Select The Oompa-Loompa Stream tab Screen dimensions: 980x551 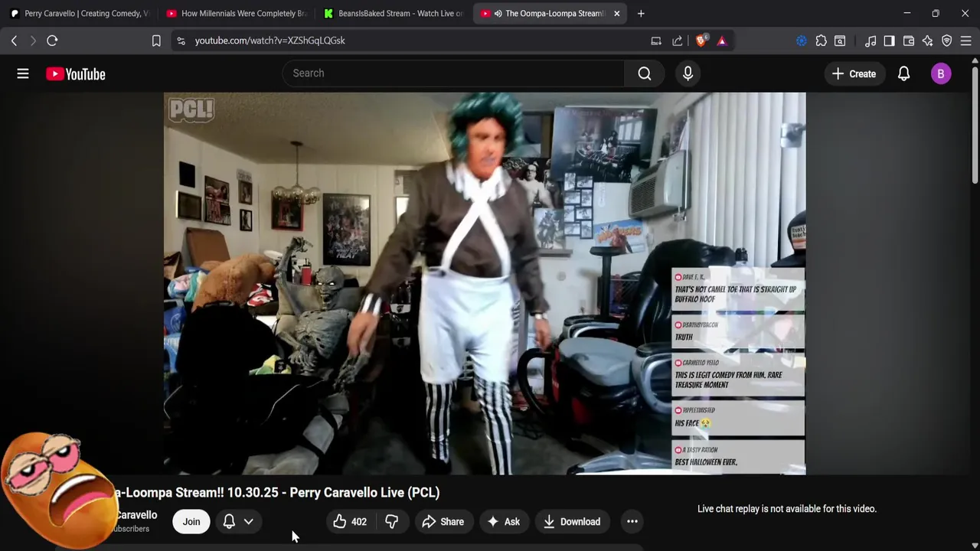548,13
